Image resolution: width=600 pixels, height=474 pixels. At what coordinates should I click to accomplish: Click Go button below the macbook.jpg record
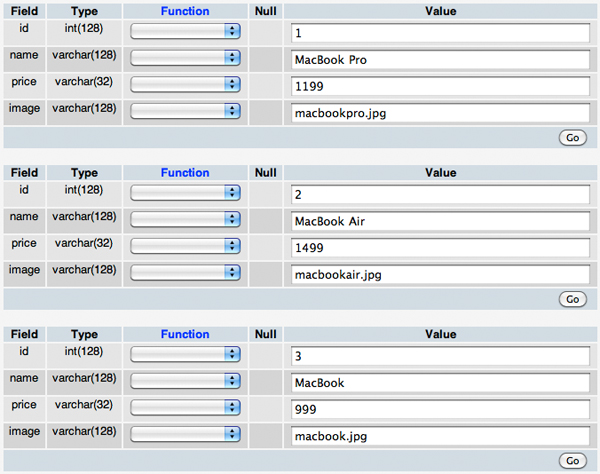tap(572, 461)
